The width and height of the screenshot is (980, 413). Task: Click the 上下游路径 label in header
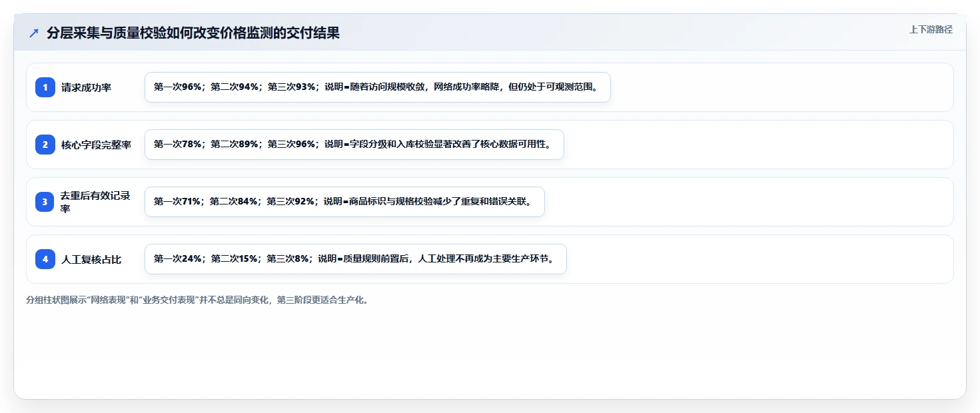click(x=931, y=29)
